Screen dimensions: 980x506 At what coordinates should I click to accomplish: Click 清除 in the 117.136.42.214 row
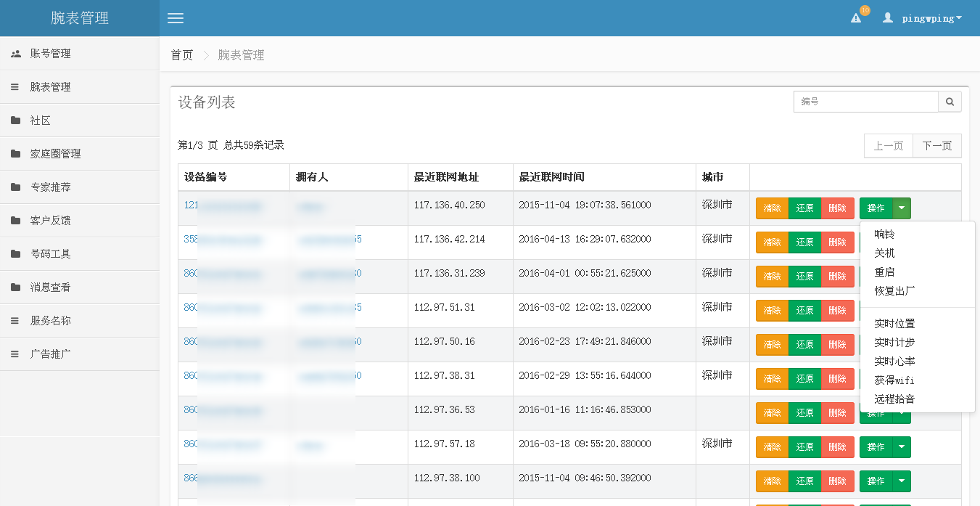pyautogui.click(x=773, y=242)
